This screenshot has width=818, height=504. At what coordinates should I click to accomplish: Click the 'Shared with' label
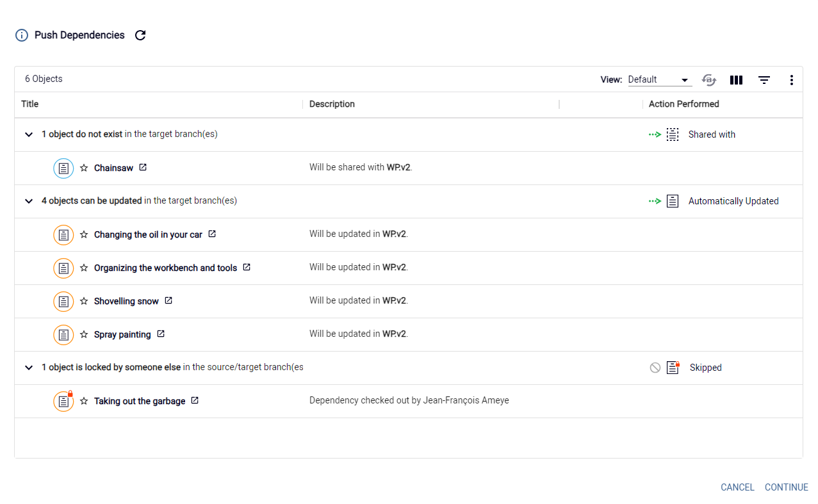712,134
